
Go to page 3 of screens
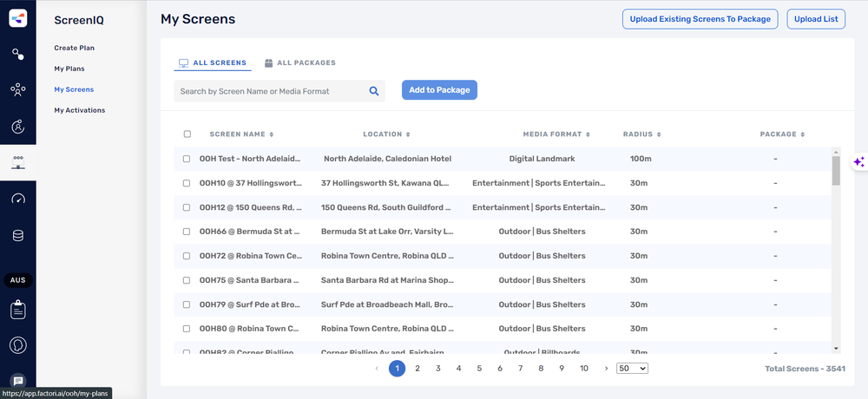pos(437,369)
